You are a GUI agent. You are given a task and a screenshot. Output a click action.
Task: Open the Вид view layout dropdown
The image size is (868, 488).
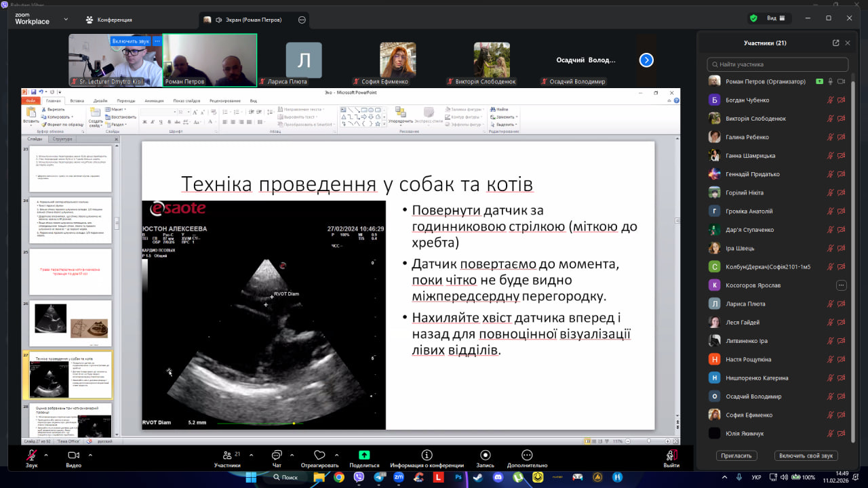coord(775,18)
